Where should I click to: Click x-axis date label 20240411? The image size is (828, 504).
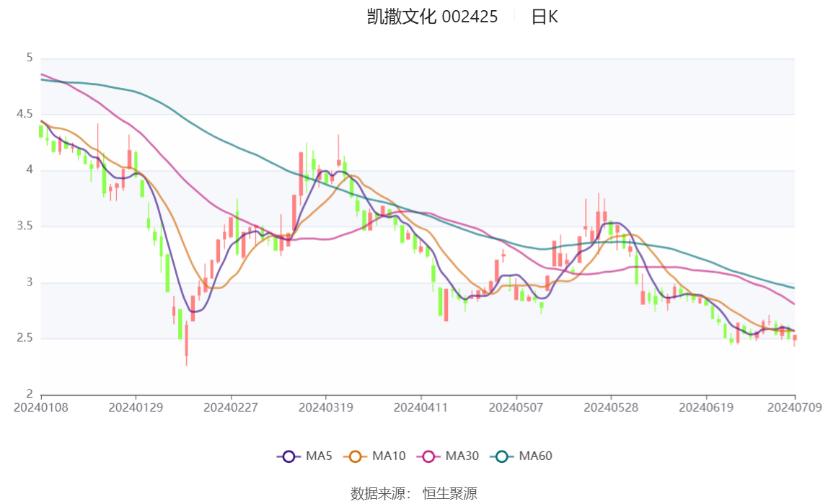point(421,408)
